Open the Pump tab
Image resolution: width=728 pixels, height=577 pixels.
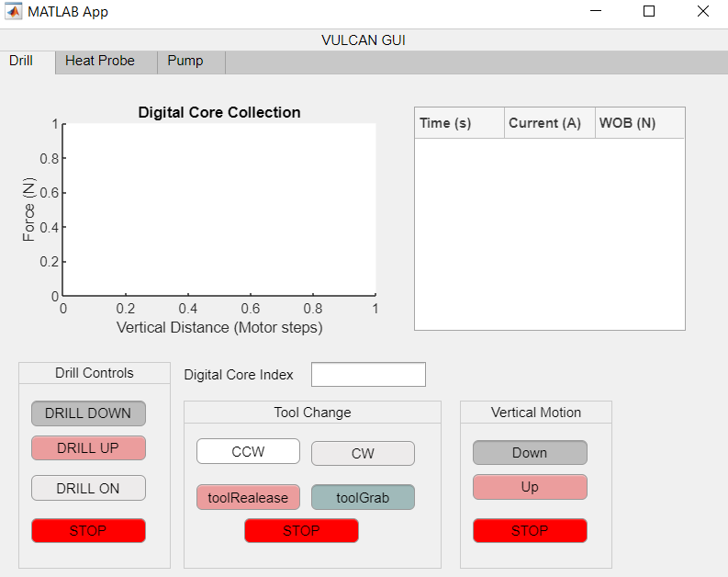coord(185,62)
